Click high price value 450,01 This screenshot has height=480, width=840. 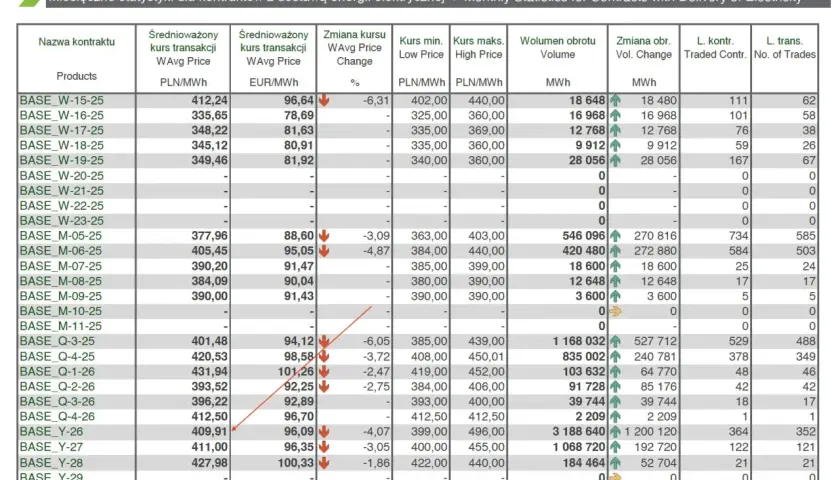486,356
